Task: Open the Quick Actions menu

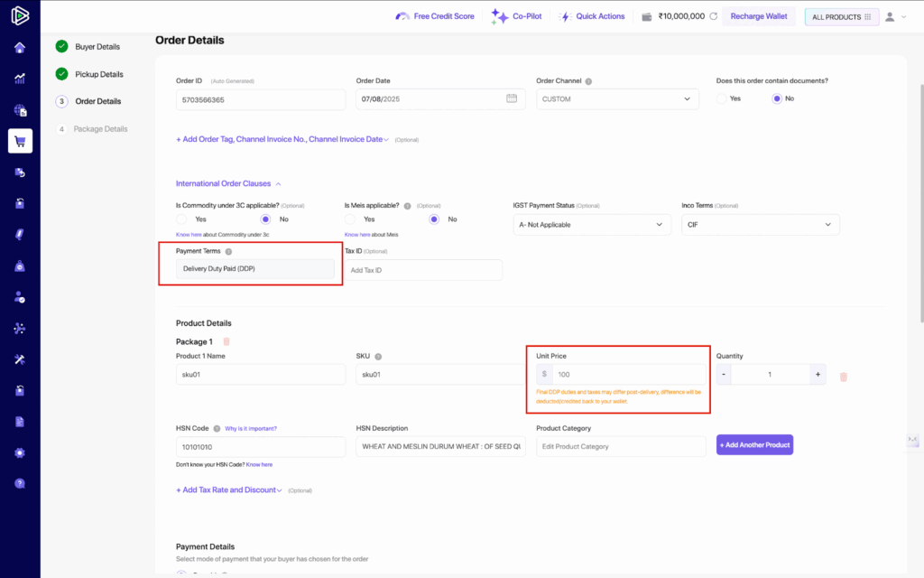Action: coord(592,16)
